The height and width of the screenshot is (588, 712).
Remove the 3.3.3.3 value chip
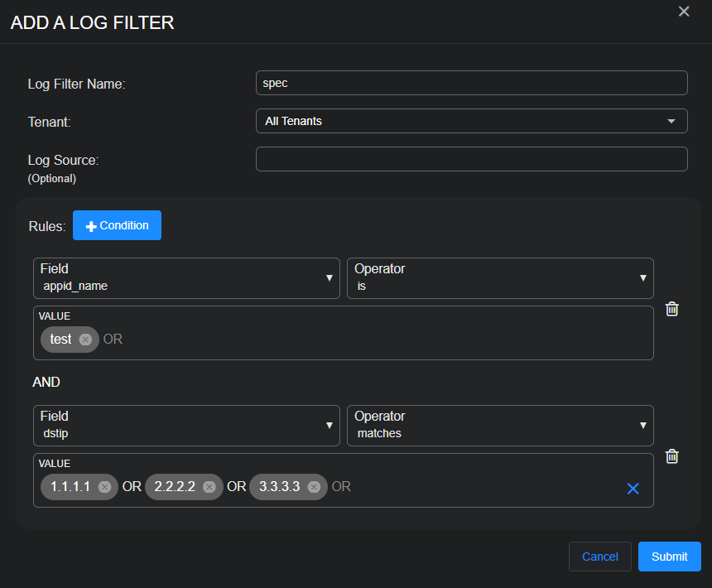click(x=314, y=487)
